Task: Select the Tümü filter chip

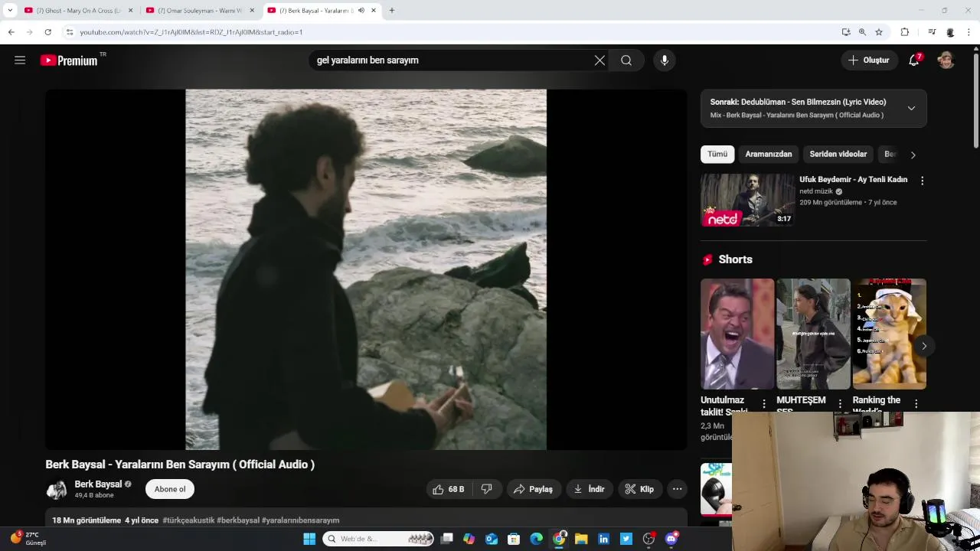Action: coord(717,154)
